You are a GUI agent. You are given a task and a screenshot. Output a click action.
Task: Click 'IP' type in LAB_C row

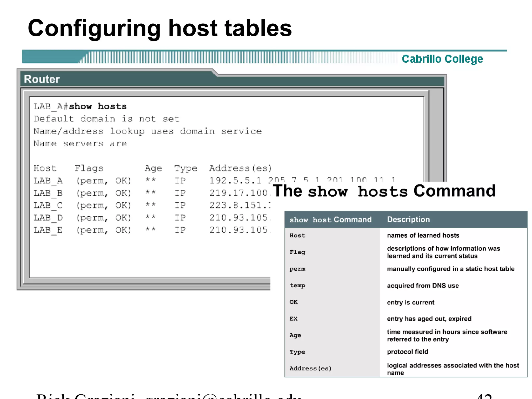click(x=180, y=205)
